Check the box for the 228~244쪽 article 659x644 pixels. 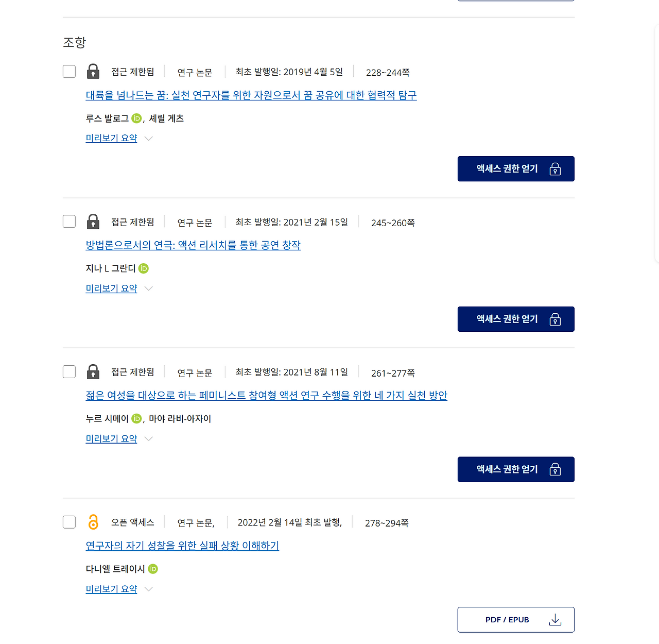(x=69, y=71)
